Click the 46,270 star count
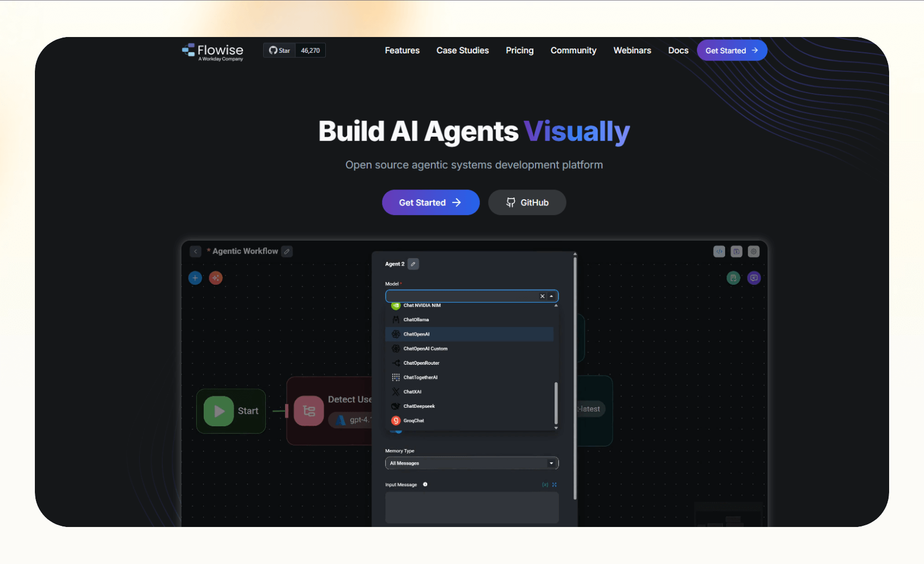 click(311, 51)
